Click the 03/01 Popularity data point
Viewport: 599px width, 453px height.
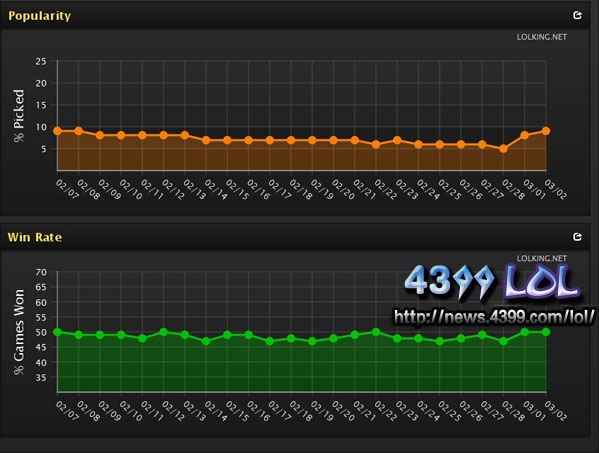(x=525, y=135)
